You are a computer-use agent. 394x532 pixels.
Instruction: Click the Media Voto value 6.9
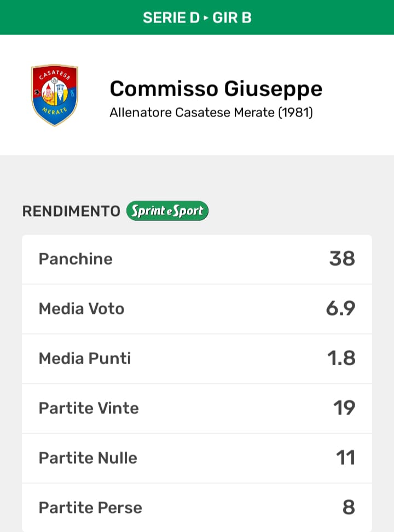tap(340, 308)
